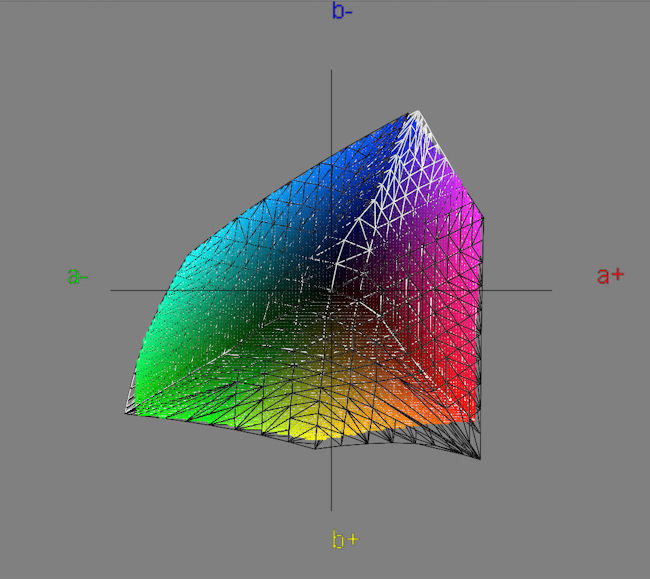Screen dimensions: 650x579
Task: Click the origin where axes intersect
Action: coord(331,290)
